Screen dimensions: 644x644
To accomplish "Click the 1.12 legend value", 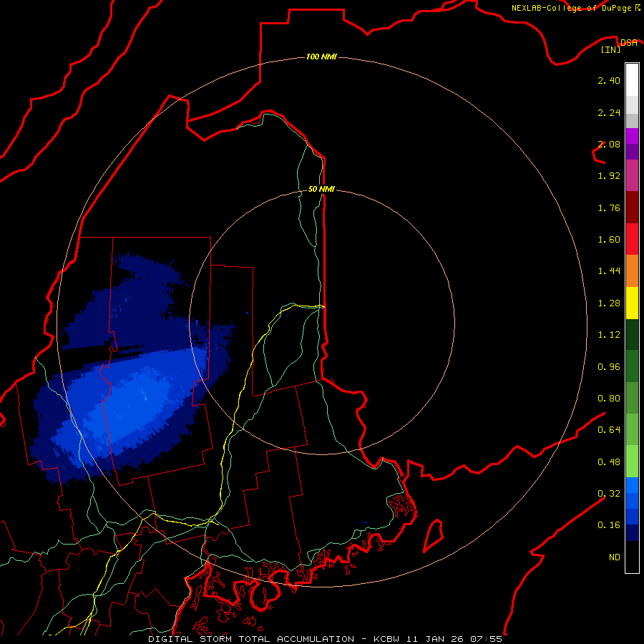I will 609,335.
